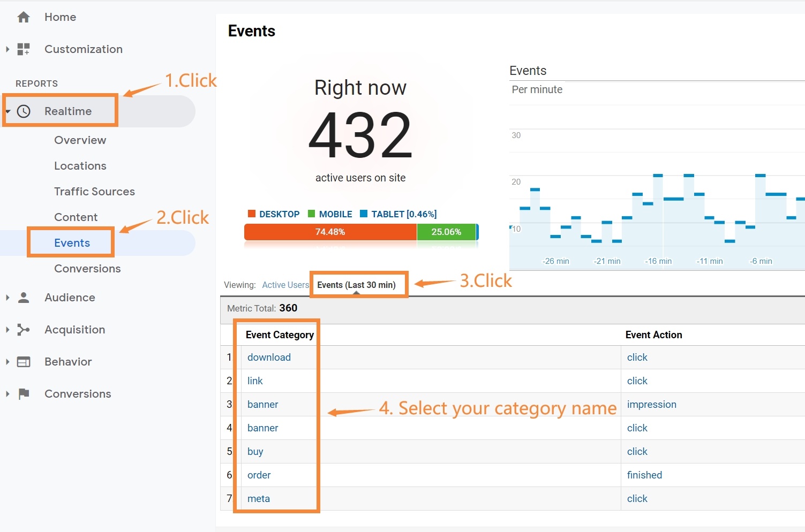Click the -6 min chart time marker
The height and width of the screenshot is (532, 805).
tap(761, 261)
